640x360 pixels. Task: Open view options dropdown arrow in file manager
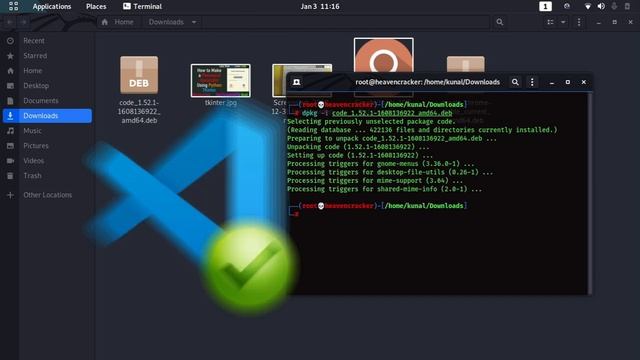point(563,22)
